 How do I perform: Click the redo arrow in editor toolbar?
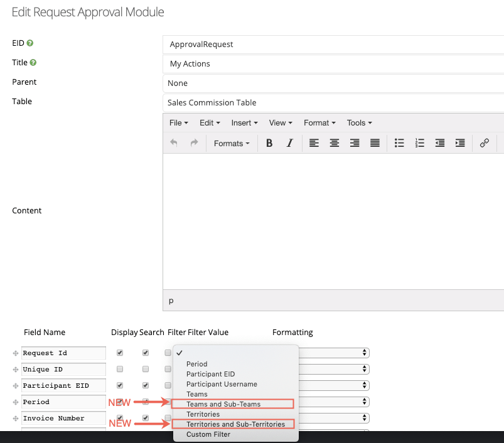pos(194,142)
